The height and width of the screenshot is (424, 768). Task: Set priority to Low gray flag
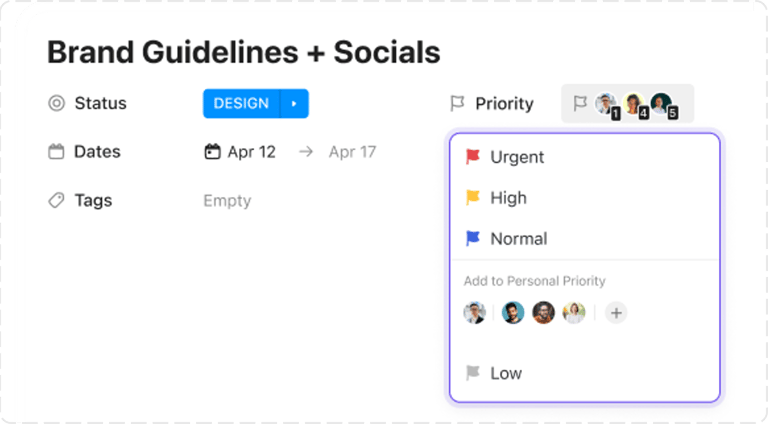[474, 373]
